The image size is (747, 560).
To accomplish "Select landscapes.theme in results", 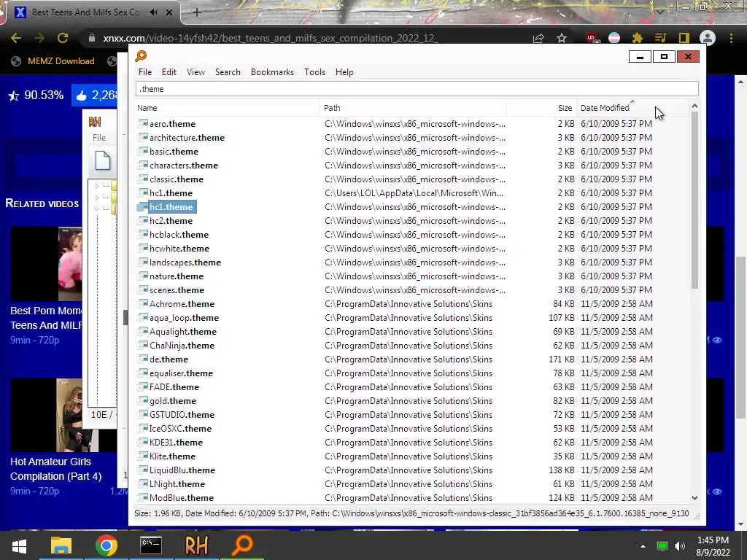I will (x=185, y=262).
